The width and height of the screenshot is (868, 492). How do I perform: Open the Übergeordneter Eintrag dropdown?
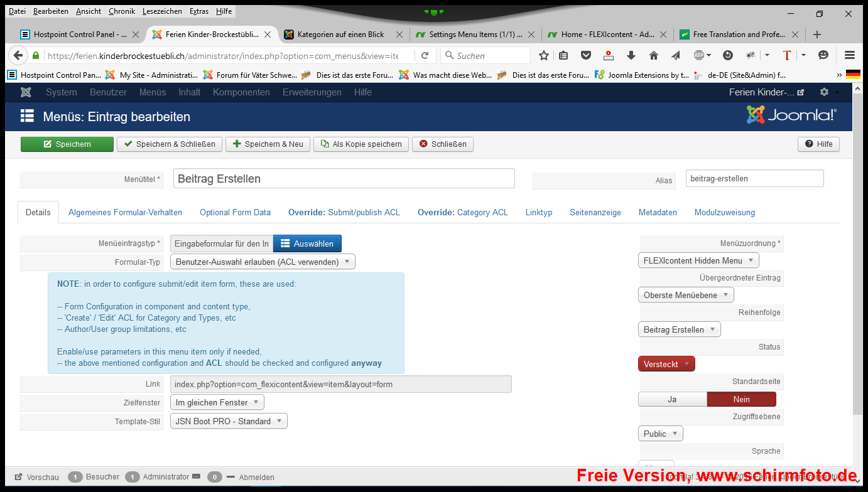686,295
